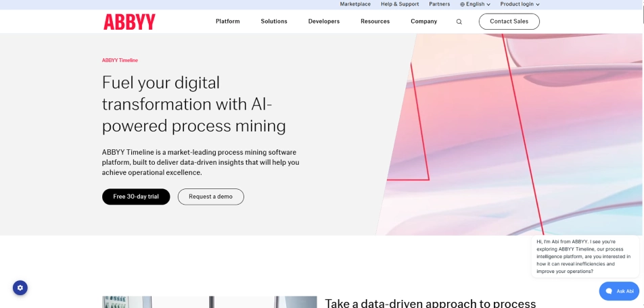Expand the English language dropdown
The width and height of the screenshot is (644, 308).
475,4
